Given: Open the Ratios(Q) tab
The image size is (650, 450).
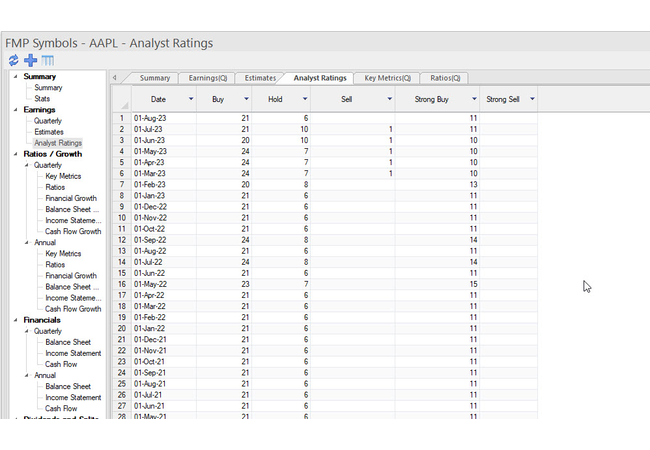Looking at the screenshot, I should tap(445, 78).
